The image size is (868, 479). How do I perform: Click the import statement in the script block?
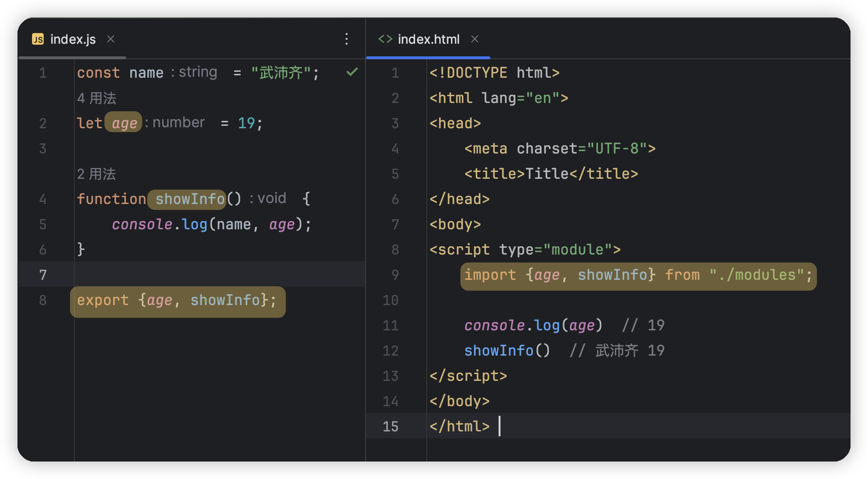(490, 275)
